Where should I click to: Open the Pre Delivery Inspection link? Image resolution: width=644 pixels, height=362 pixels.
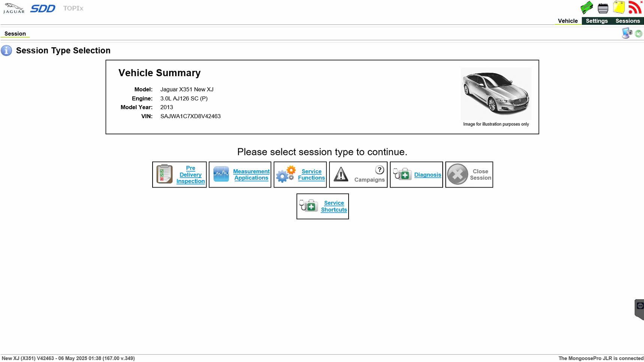(190, 174)
